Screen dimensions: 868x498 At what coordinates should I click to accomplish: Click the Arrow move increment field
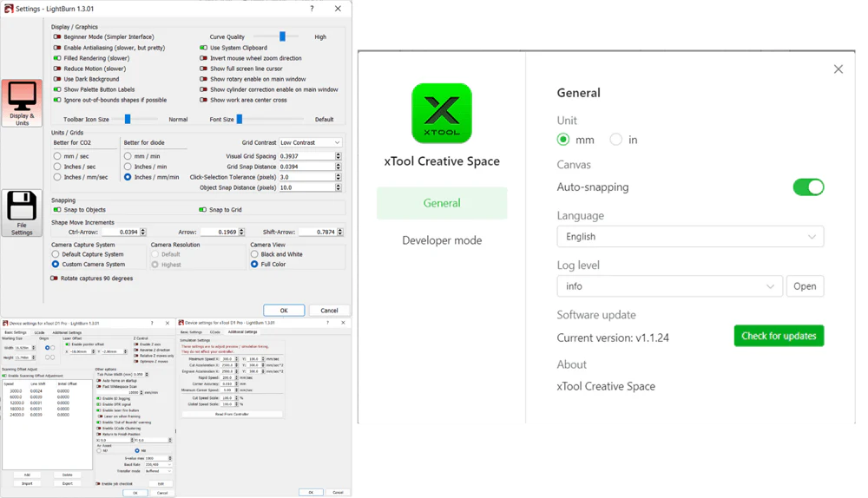pos(220,232)
